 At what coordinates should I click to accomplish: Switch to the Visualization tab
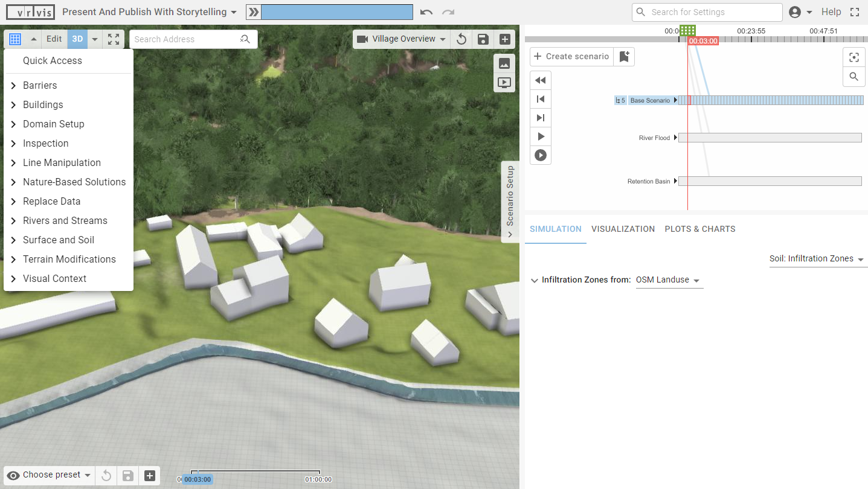[623, 229]
